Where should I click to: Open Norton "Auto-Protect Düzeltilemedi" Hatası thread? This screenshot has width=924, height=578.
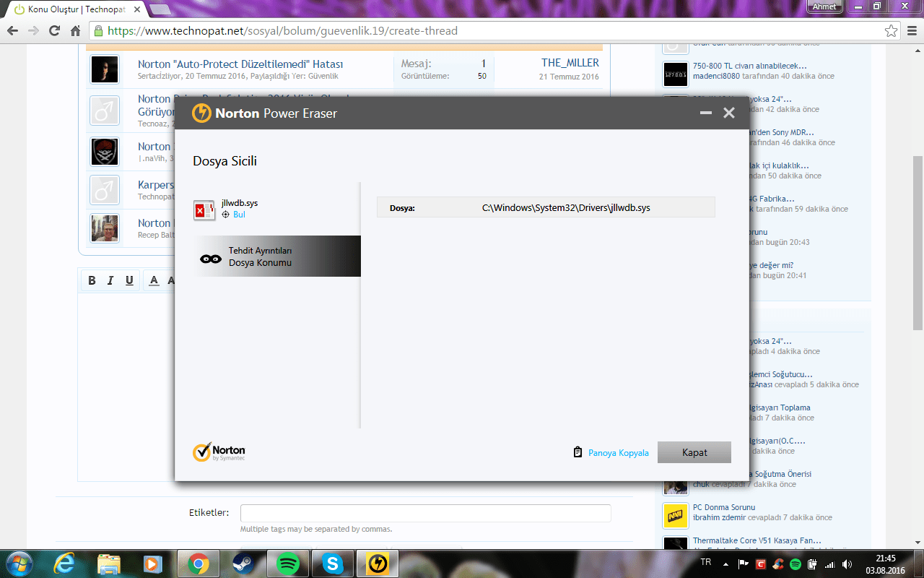tap(240, 64)
